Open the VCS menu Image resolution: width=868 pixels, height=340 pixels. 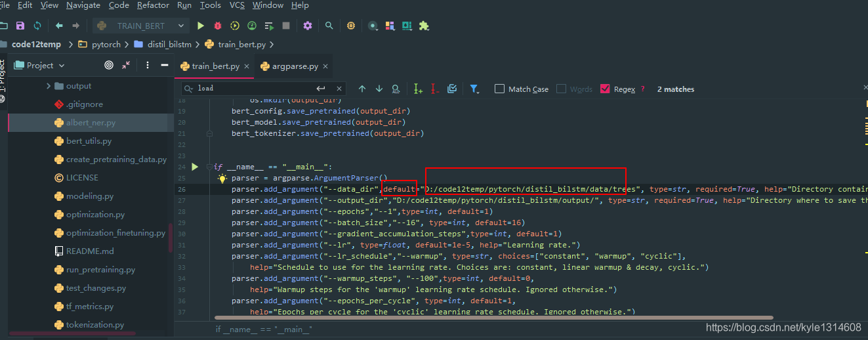point(237,5)
